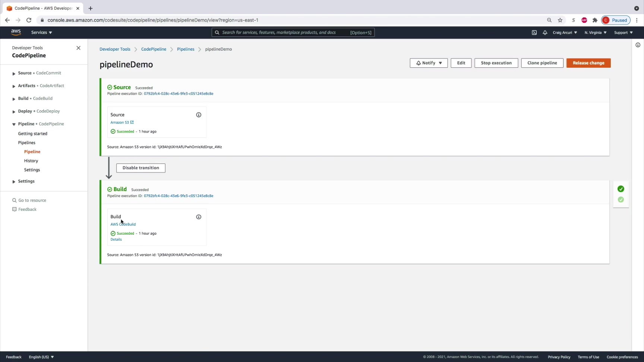This screenshot has height=362, width=644.
Task: Click the info icon on Source action card
Action: click(x=199, y=115)
